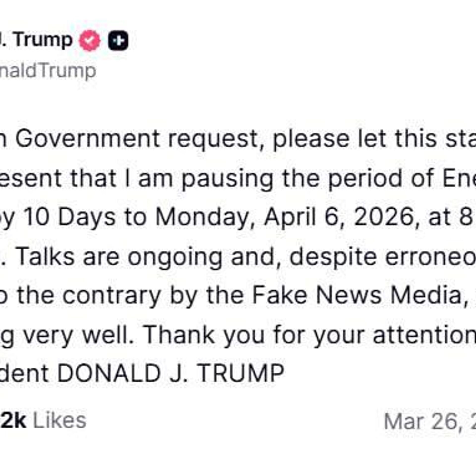View the list of post Likes
The width and height of the screenshot is (476, 475).
coord(12,420)
